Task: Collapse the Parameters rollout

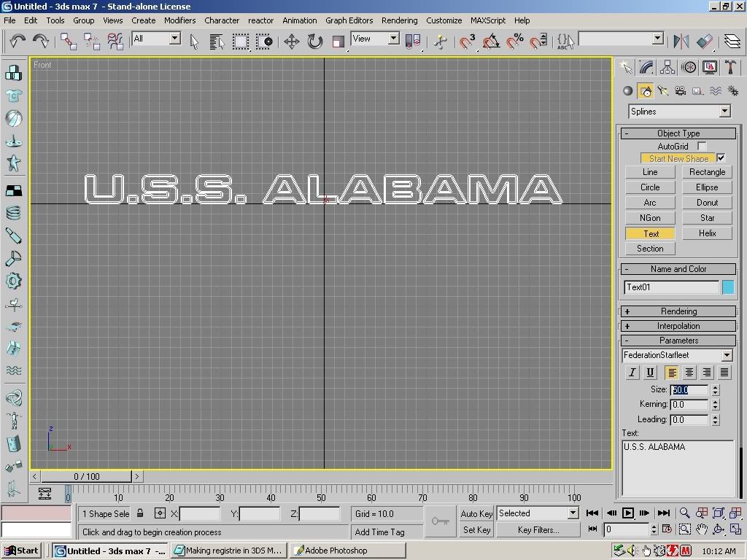Action: [x=678, y=341]
